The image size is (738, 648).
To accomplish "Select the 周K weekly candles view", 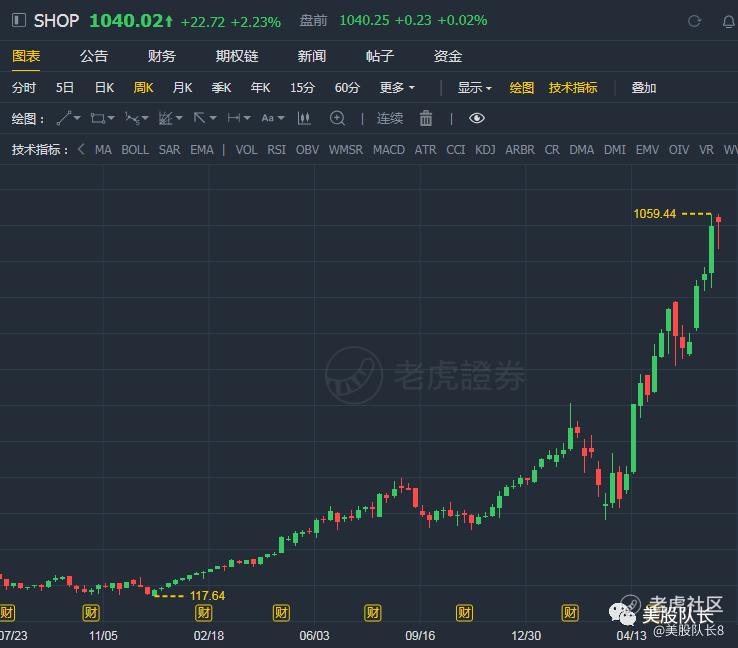I will click(x=143, y=88).
